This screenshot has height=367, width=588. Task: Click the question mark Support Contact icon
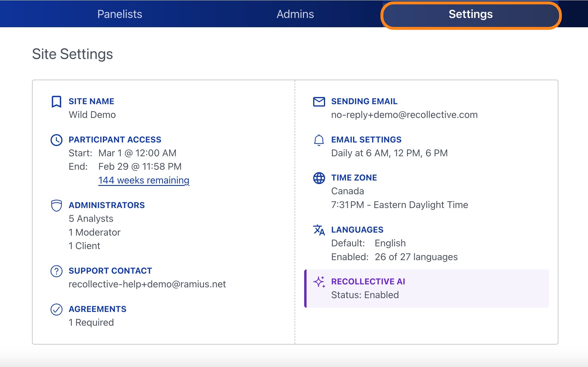56,271
